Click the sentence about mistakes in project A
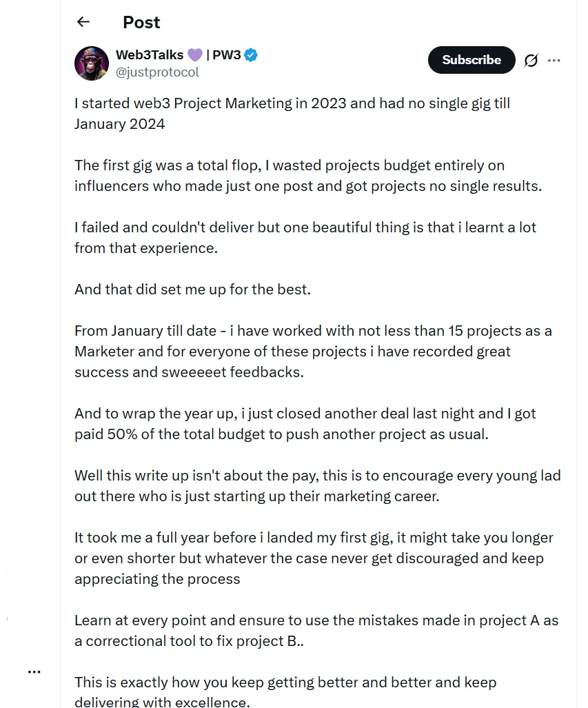Image resolution: width=588 pixels, height=708 pixels. (x=314, y=630)
